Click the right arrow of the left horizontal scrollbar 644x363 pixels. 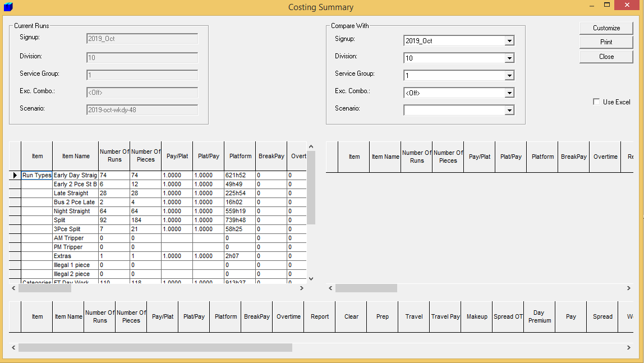[302, 288]
